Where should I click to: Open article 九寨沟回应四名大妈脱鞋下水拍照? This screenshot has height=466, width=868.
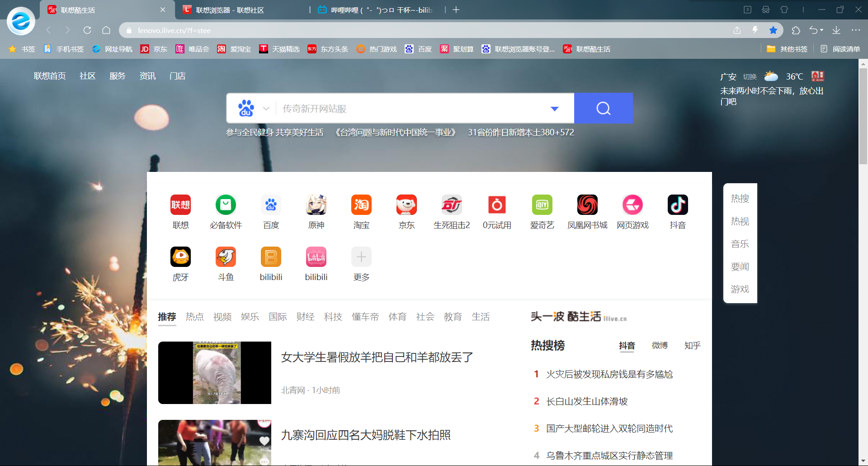[366, 435]
